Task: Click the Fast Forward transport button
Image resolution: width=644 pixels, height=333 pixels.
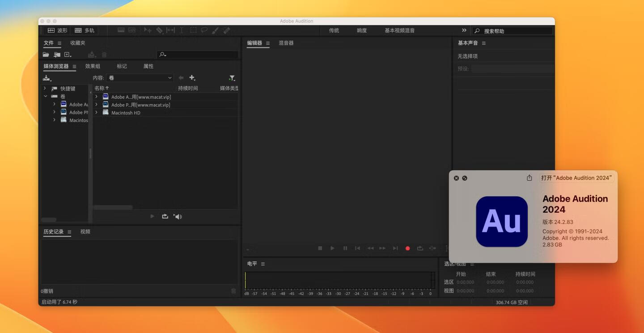Action: (x=382, y=248)
